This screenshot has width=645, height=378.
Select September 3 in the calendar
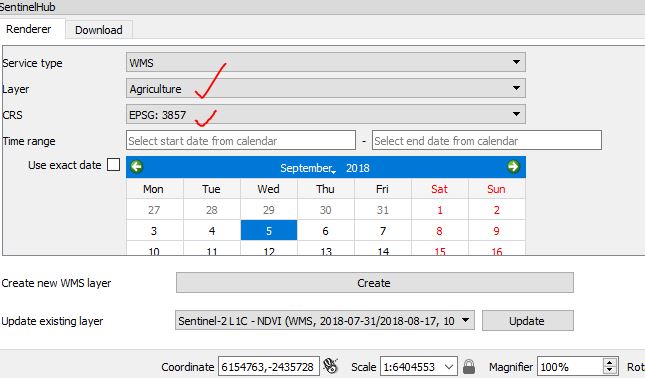[154, 230]
